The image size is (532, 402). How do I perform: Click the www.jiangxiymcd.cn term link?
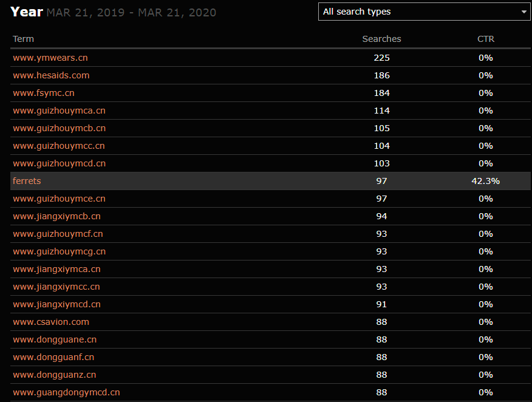56,304
